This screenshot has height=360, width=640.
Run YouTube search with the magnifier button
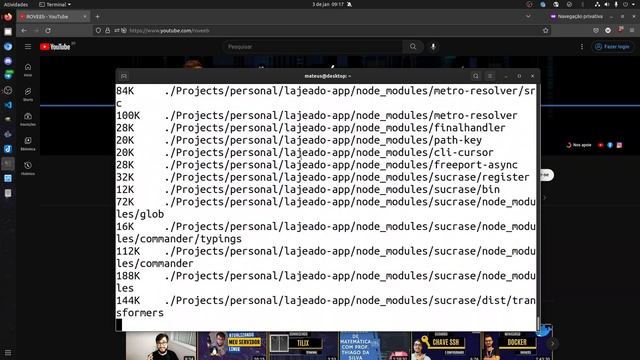pos(413,47)
